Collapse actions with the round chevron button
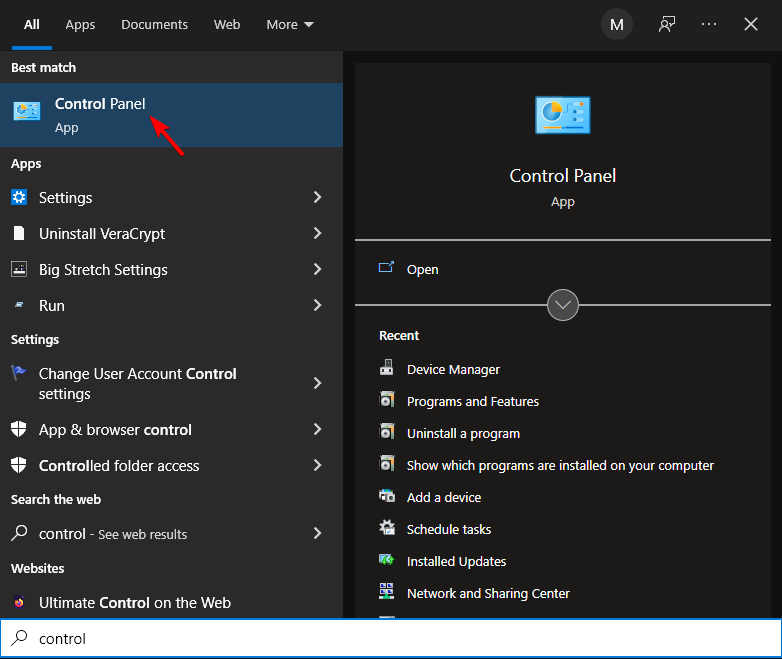 (563, 305)
